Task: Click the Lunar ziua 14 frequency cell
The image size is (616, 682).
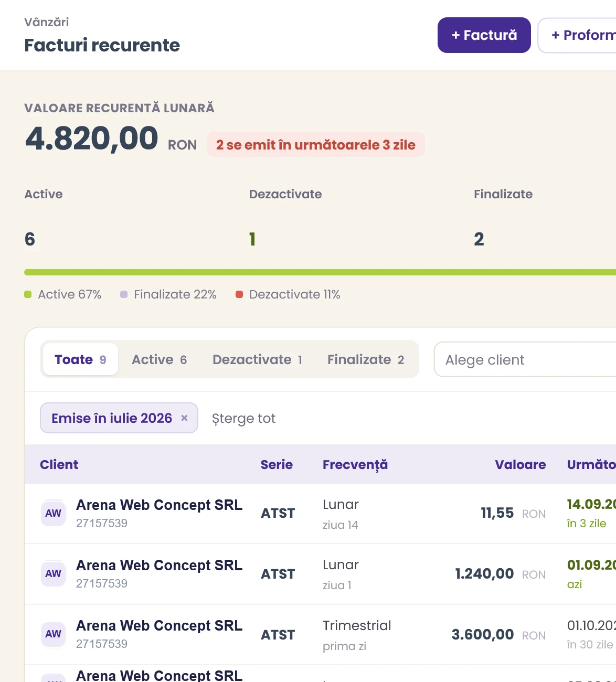Action: pyautogui.click(x=341, y=514)
